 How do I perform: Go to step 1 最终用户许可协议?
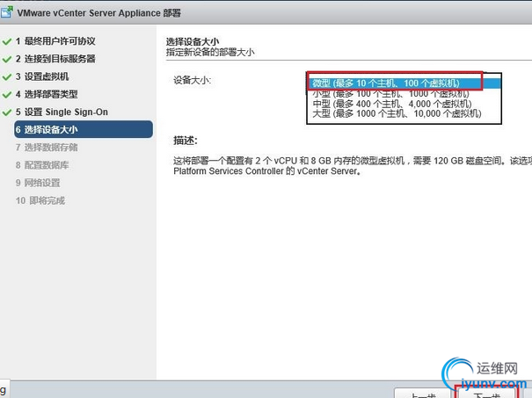point(55,41)
